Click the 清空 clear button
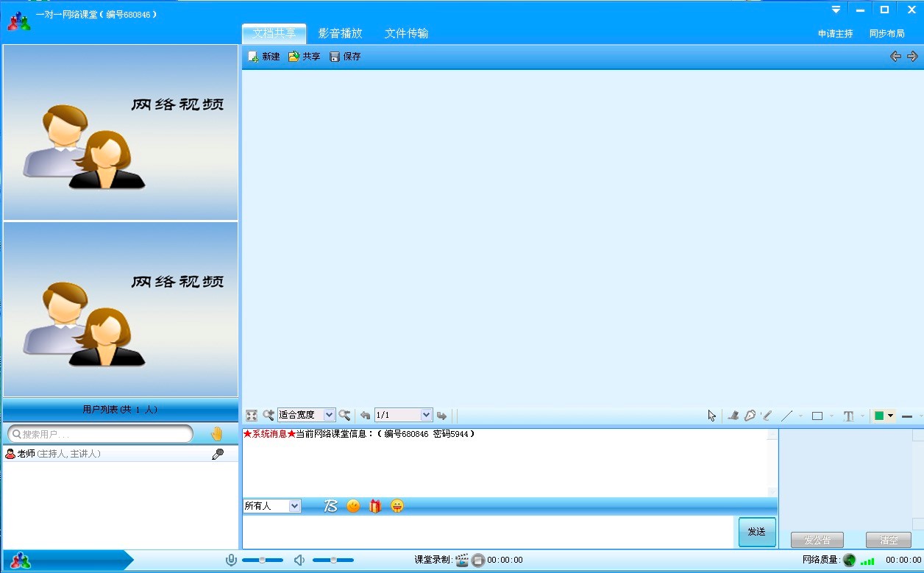 pyautogui.click(x=889, y=540)
